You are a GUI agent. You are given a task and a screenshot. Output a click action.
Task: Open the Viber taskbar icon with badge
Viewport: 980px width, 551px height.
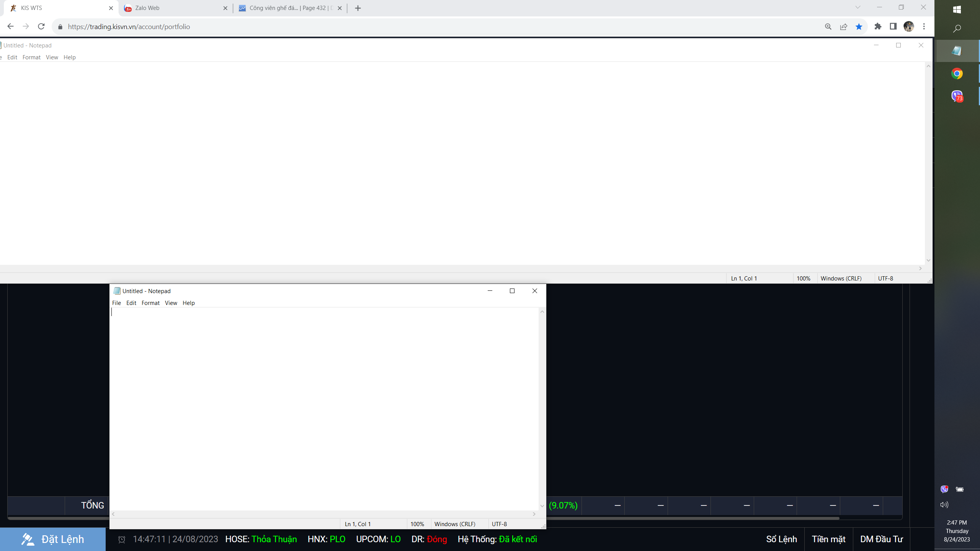[x=957, y=96]
